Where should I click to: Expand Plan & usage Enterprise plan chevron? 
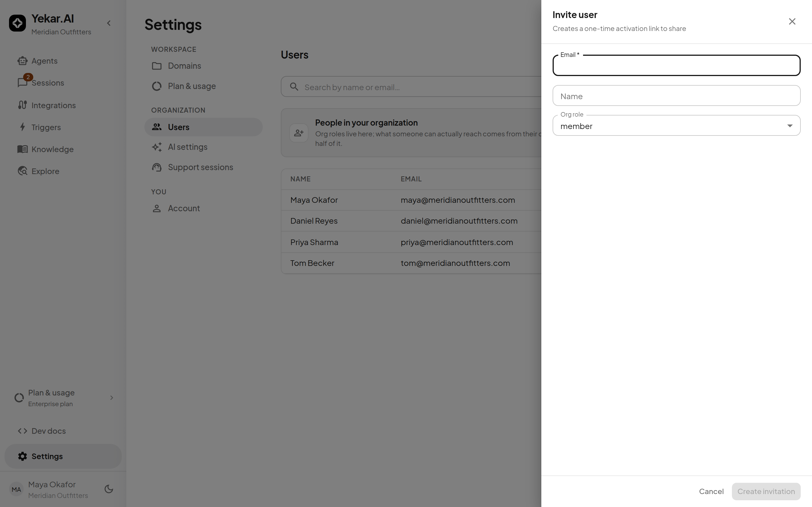point(112,398)
